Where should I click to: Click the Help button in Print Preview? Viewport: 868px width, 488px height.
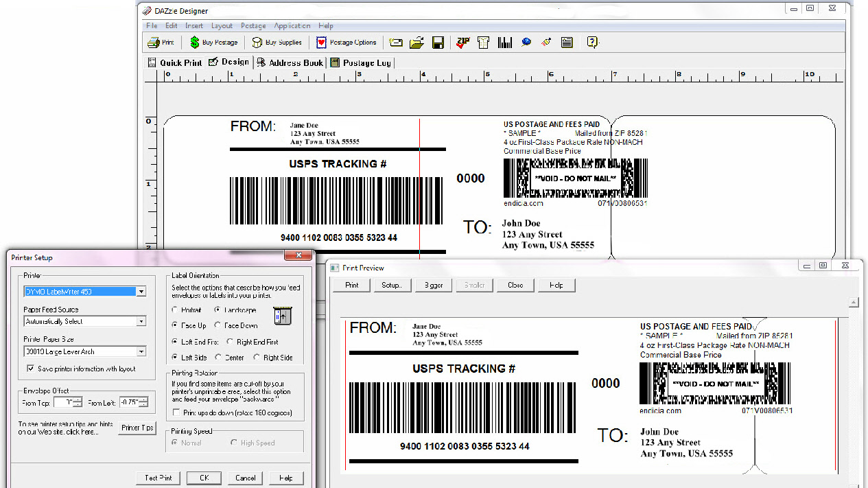[556, 285]
